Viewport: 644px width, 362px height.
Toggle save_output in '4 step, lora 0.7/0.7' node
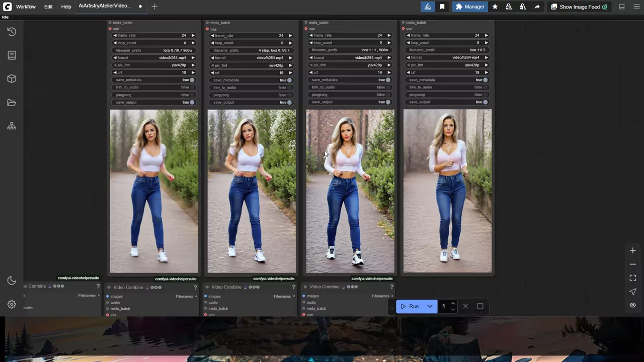point(252,103)
